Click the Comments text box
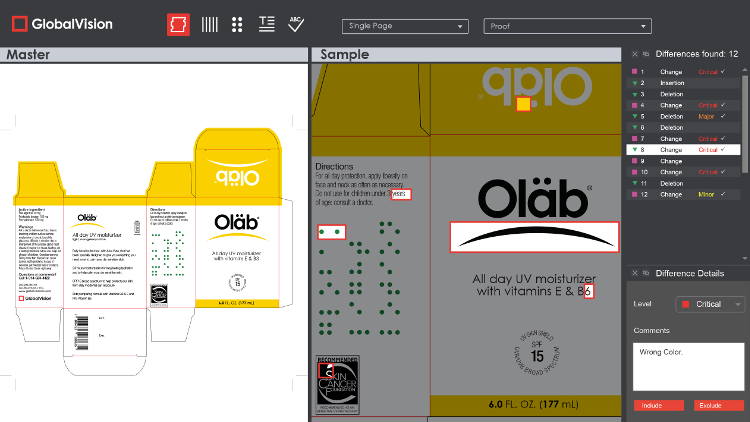750x422 pixels. pos(688,366)
